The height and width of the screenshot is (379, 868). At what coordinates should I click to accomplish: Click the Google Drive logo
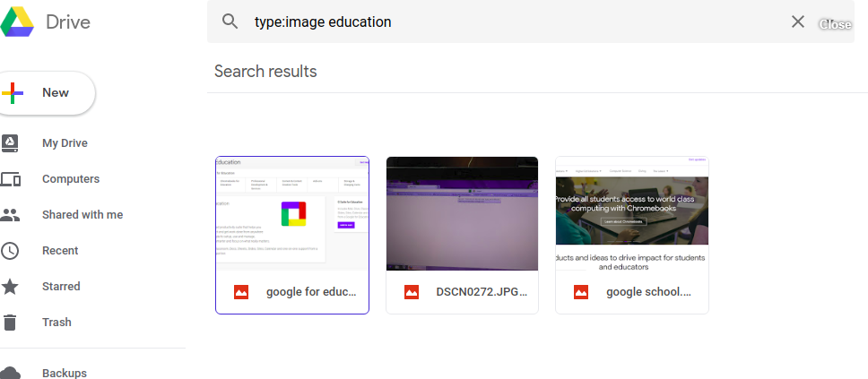[x=18, y=21]
